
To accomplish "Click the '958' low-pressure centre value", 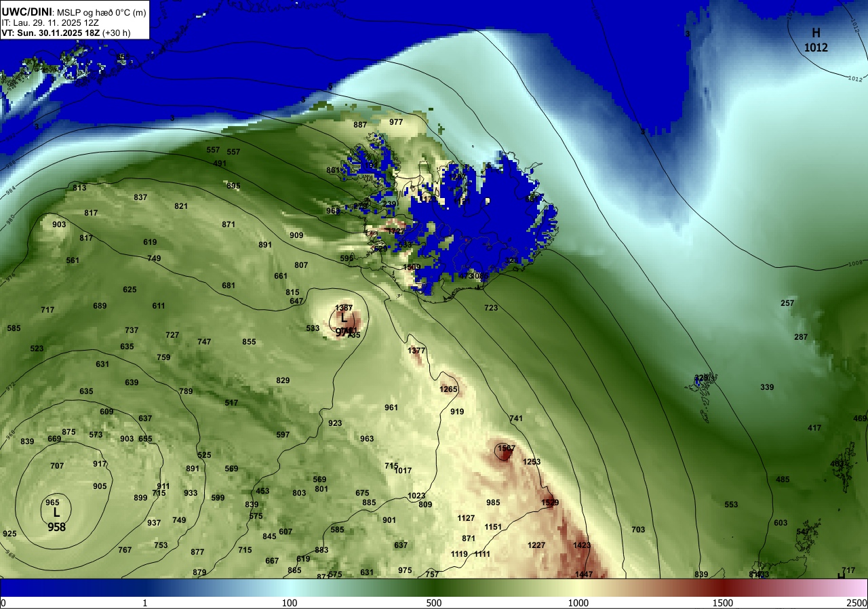I will click(x=56, y=526).
